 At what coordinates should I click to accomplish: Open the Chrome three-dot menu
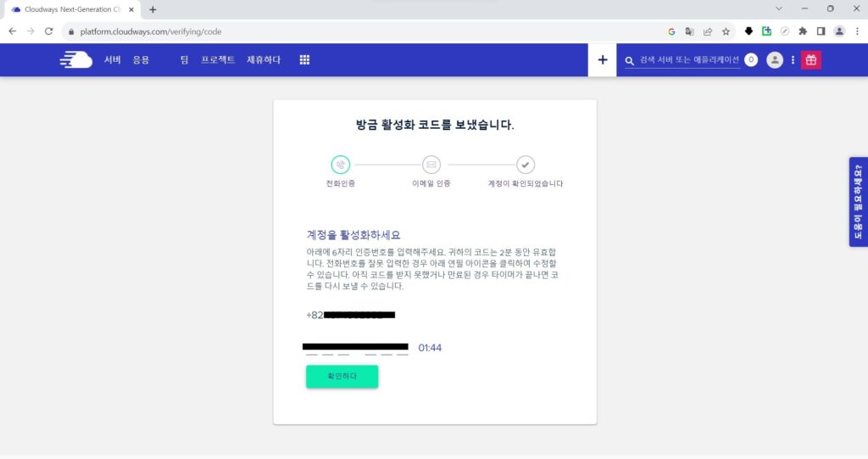coord(857,31)
